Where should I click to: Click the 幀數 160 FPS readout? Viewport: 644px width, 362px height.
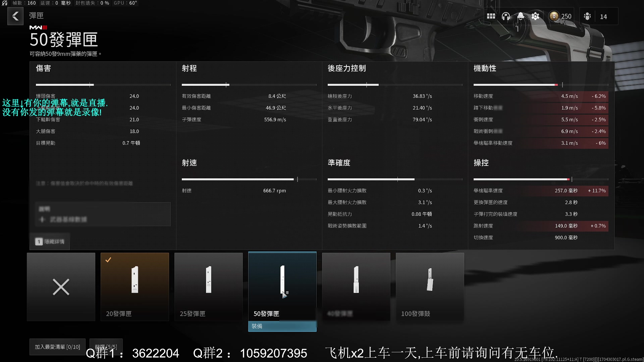[24, 3]
